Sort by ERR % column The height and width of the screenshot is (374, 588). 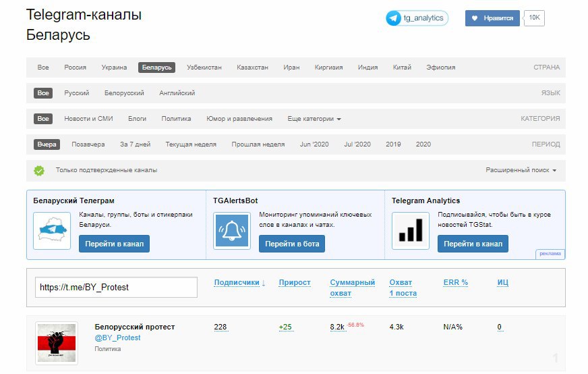(455, 282)
